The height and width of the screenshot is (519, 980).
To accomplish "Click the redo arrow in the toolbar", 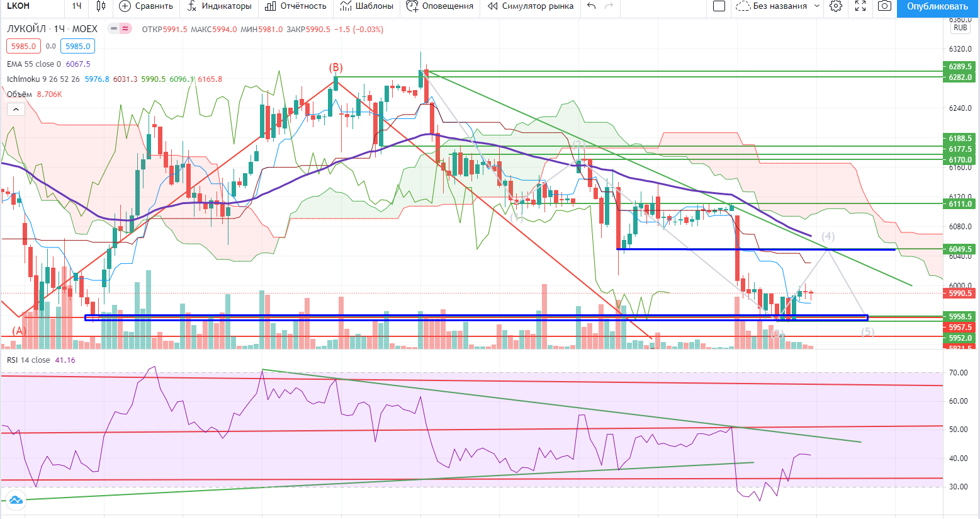I will 609,6.
